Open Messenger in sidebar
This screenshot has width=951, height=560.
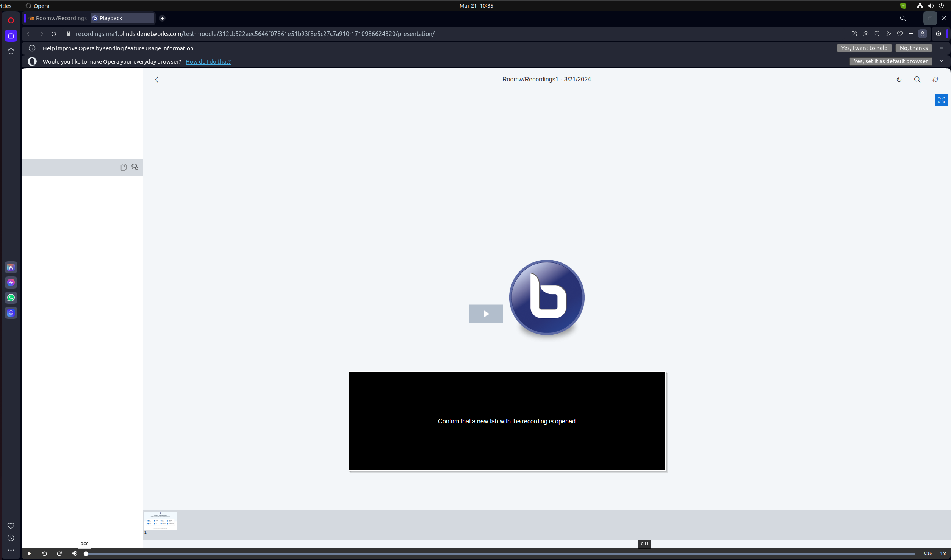point(11,282)
